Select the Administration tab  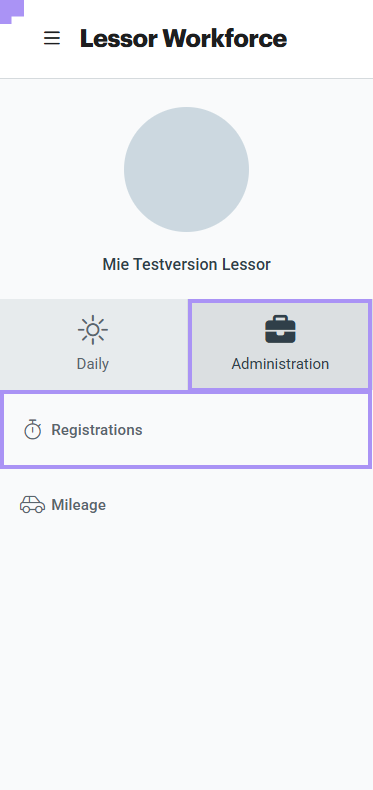[x=280, y=345]
